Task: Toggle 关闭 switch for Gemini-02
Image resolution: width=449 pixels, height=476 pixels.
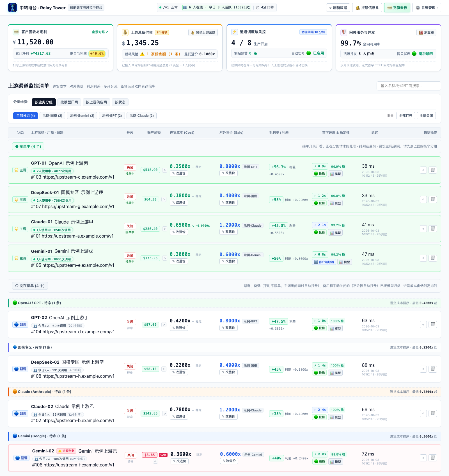Action: pyautogui.click(x=131, y=455)
